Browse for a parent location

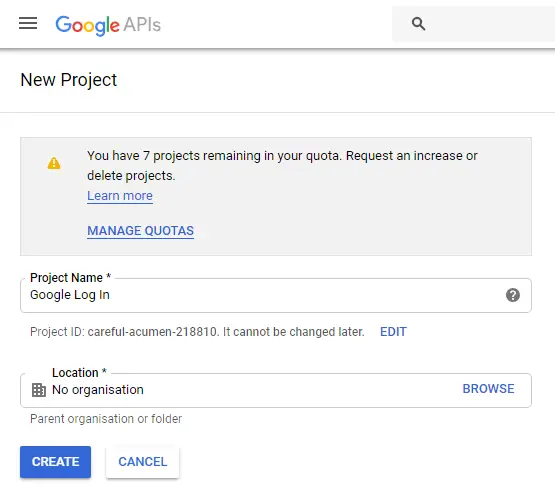(488, 389)
